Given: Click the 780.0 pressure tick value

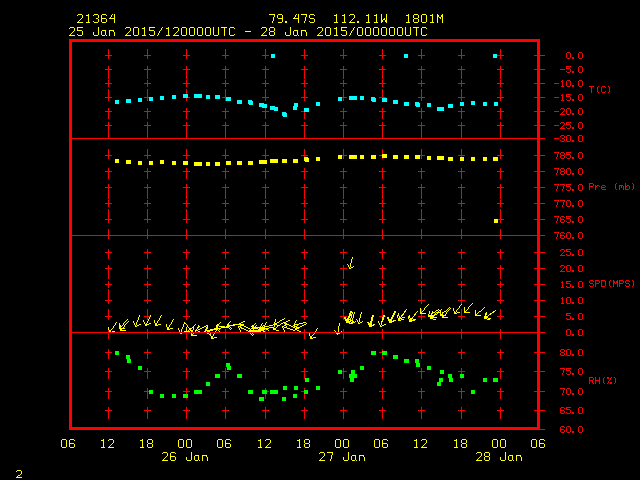Looking at the screenshot, I should coord(569,171).
